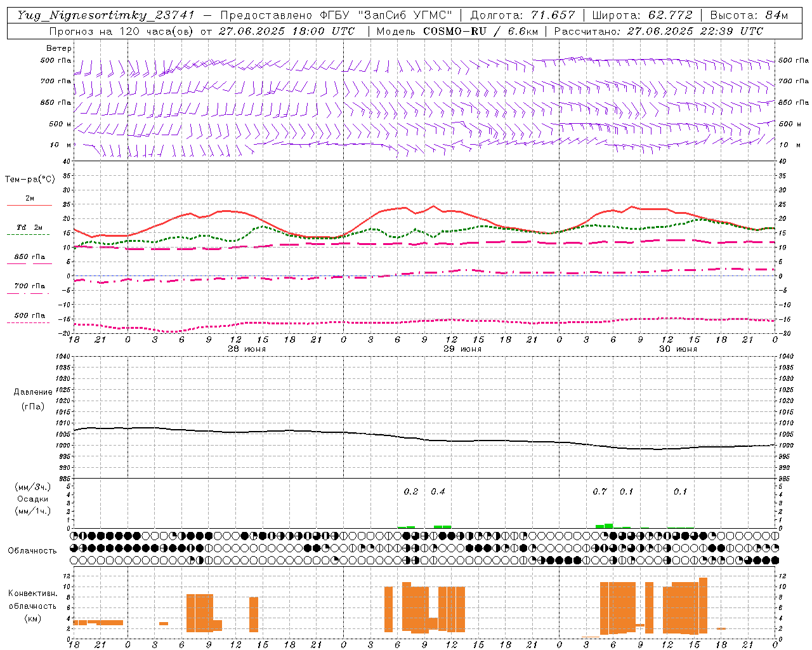Image resolution: width=812 pixels, height=650 pixels.
Task: Click the Конвективн. label
Action: 32,594
